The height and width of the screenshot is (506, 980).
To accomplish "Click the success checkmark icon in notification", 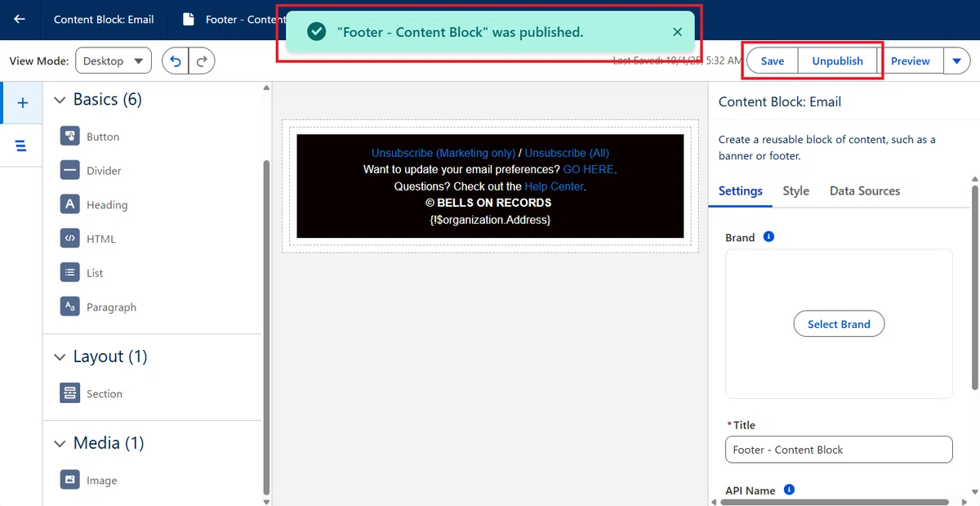I will [316, 32].
